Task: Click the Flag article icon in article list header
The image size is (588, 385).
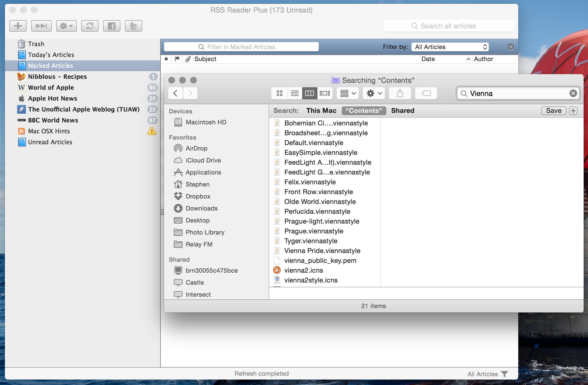Action: 177,58
